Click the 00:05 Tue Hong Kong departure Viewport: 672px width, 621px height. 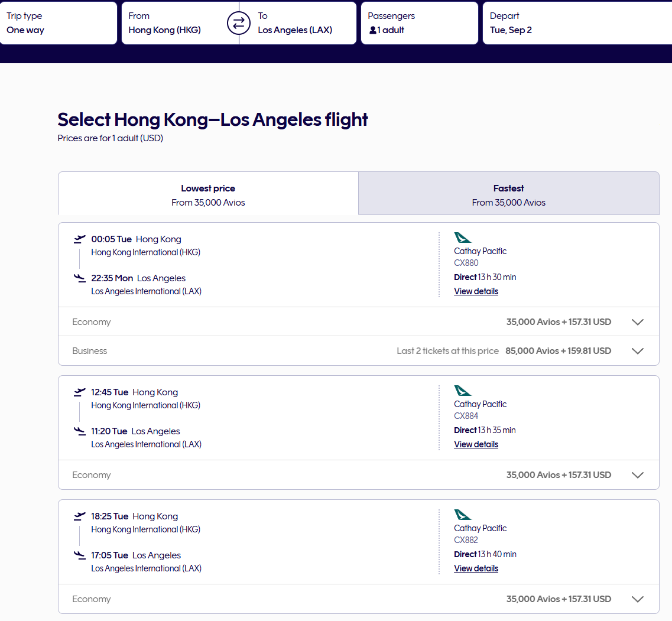[x=137, y=239]
